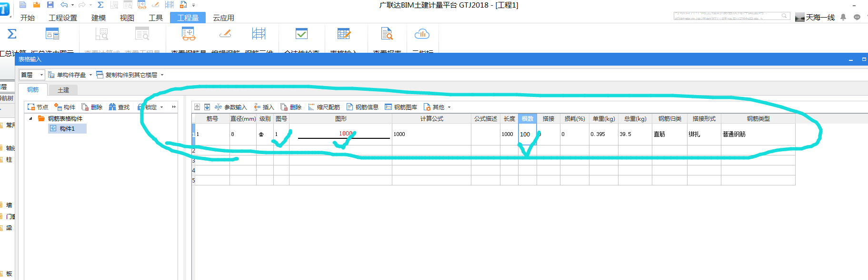Open the 复制构件到其它楼层 dropdown arrow

pyautogui.click(x=162, y=75)
